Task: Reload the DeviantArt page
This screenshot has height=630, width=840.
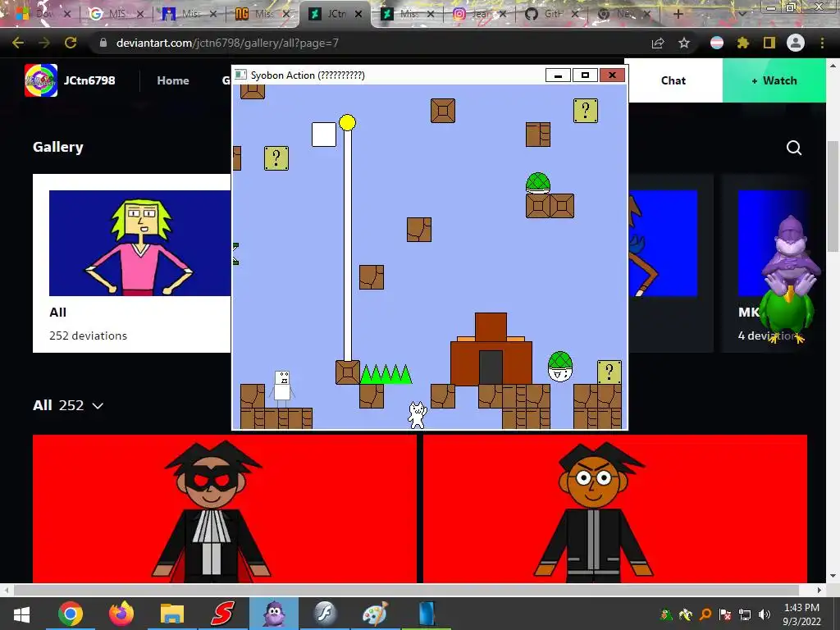Action: (71, 43)
